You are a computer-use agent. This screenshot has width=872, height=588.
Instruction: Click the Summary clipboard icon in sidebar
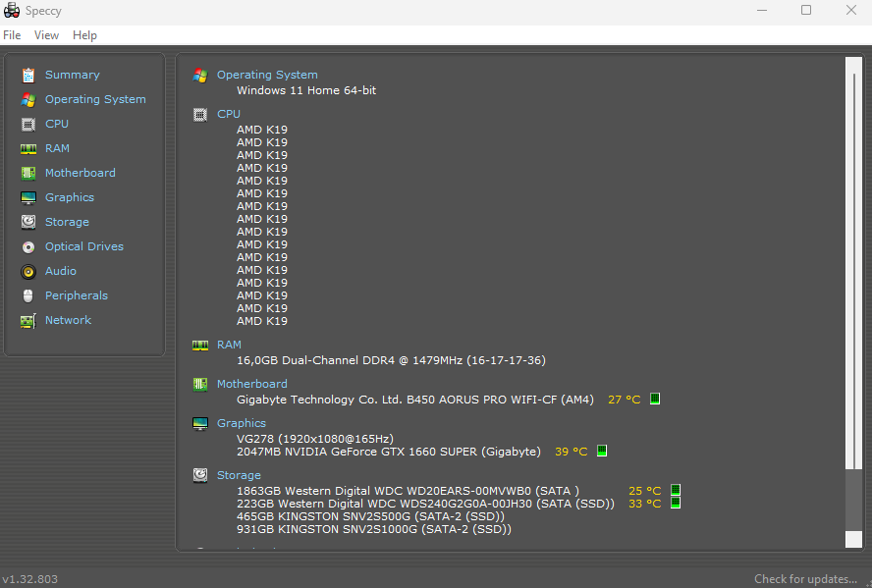tap(28, 75)
